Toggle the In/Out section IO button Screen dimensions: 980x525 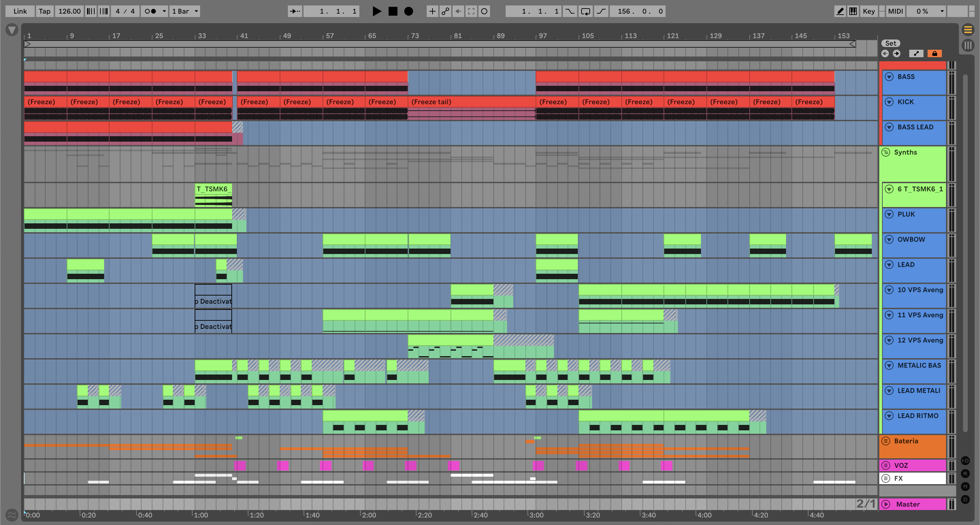pyautogui.click(x=966, y=461)
